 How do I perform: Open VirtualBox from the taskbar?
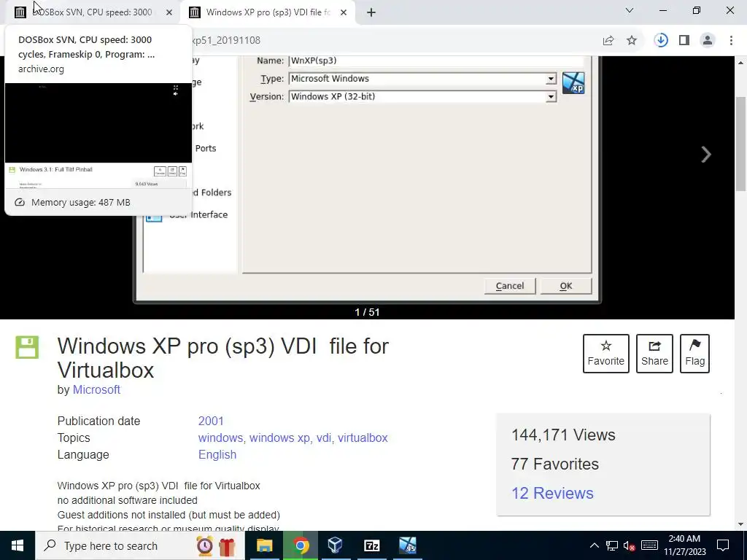[x=336, y=545]
